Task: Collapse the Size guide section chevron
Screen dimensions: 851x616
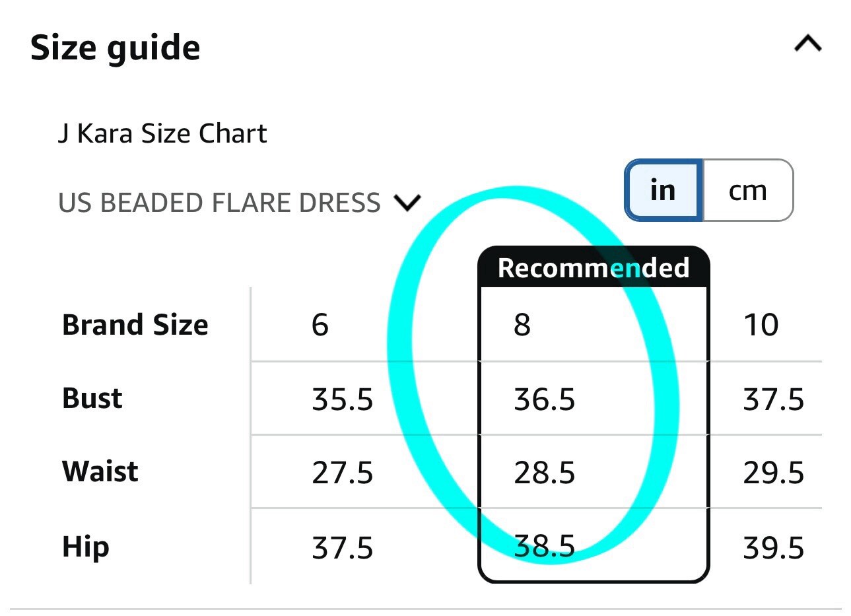Action: pos(807,45)
